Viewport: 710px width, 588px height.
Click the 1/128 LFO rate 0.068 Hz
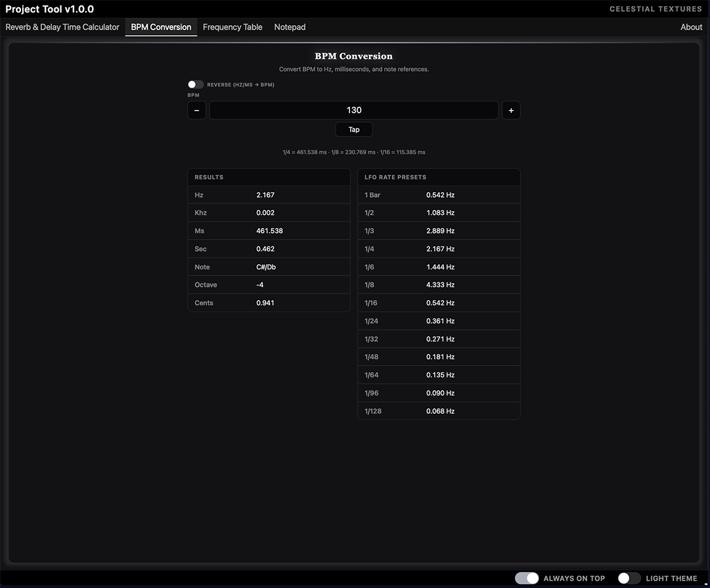click(440, 411)
